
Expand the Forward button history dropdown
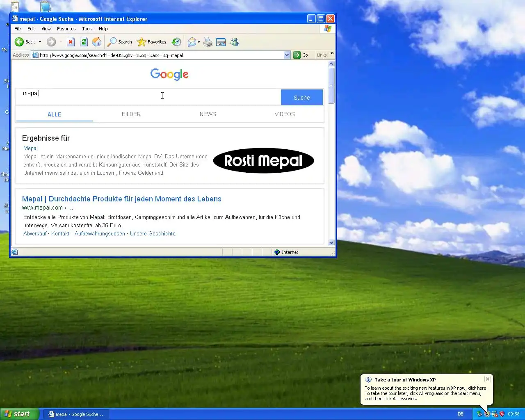(x=61, y=42)
